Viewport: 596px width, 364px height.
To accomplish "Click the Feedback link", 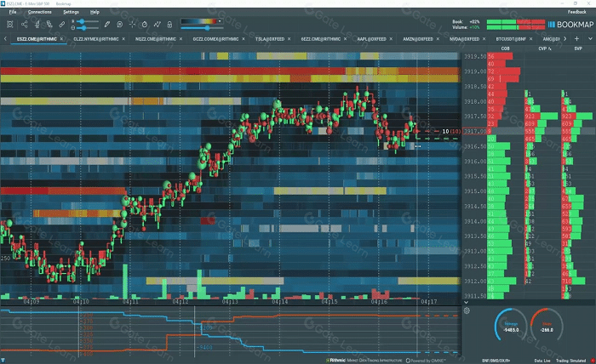I will tap(576, 12).
